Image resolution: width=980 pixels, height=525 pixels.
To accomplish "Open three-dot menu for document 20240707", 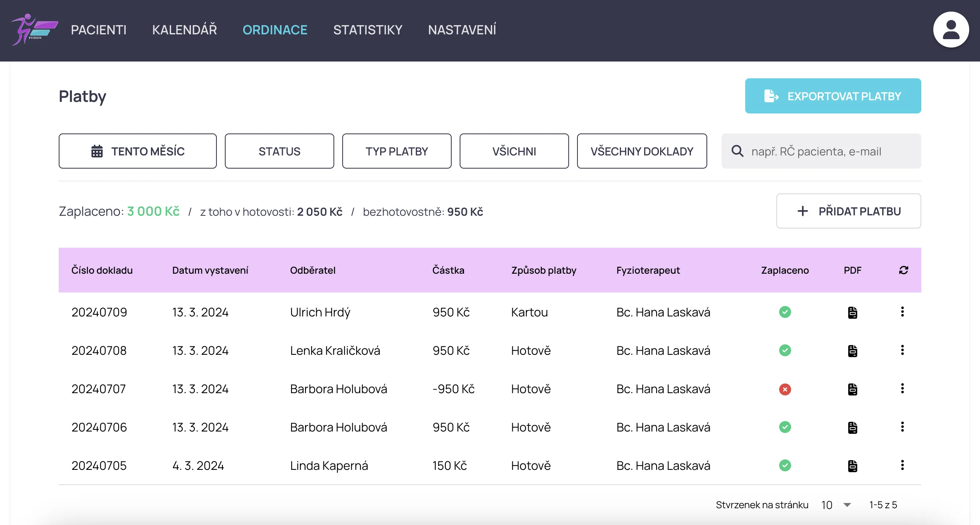I will tap(902, 388).
